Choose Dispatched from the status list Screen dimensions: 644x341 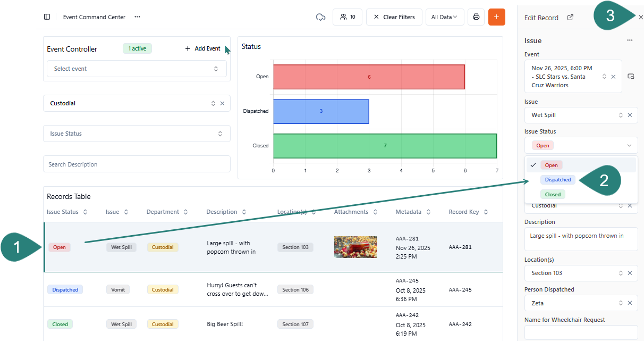557,180
